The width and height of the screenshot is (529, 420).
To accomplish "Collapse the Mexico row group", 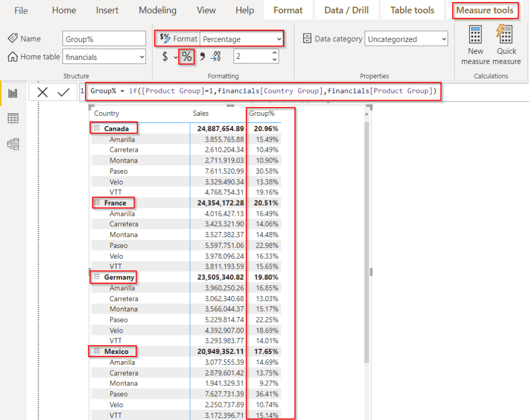I will tap(97, 351).
